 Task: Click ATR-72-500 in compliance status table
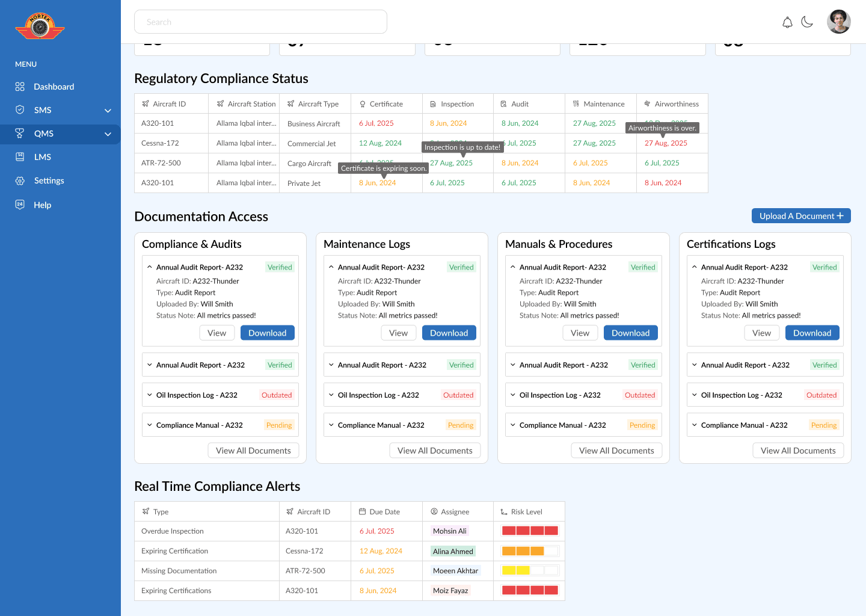pos(161,163)
